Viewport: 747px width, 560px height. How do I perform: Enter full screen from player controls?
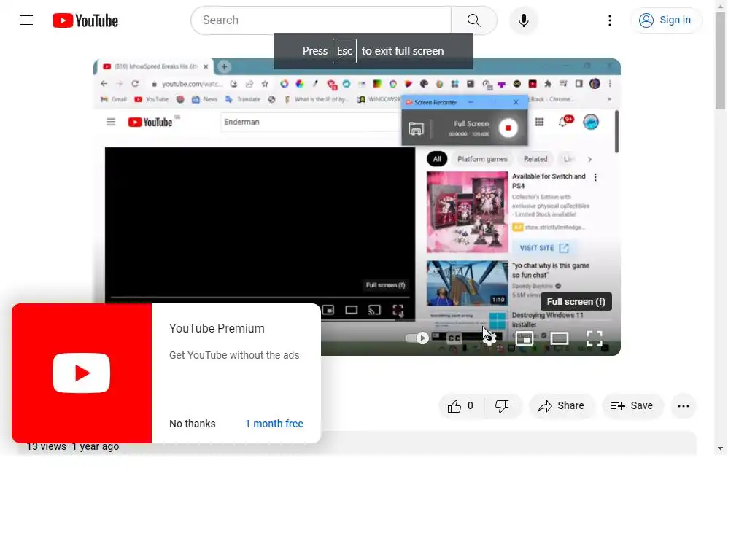click(x=594, y=338)
